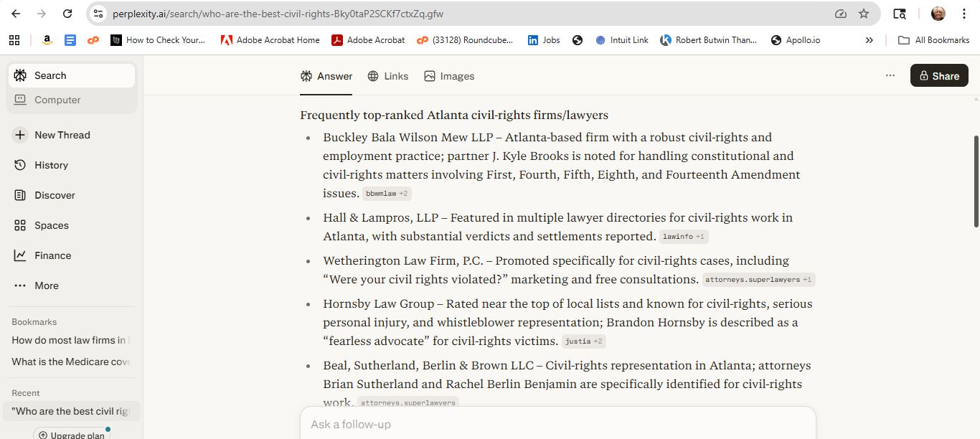Switch to the Images tab
Screen dimensions: 980x439
point(449,76)
